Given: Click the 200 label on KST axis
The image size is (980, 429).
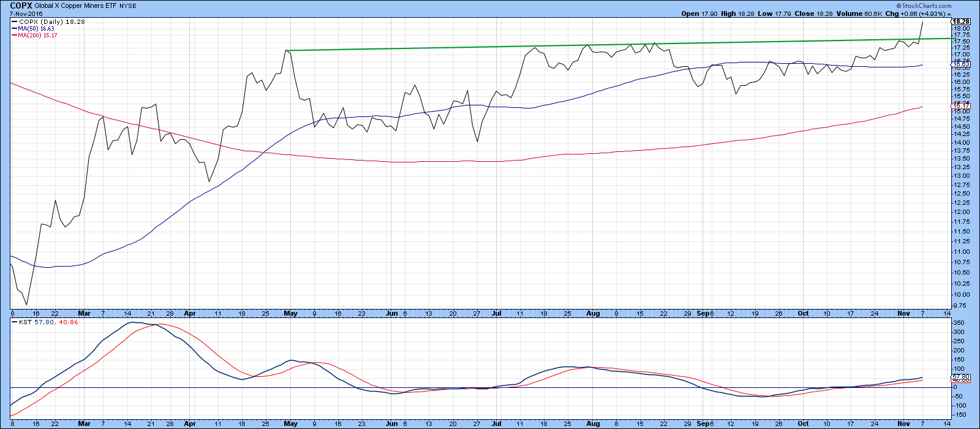Looking at the screenshot, I should [959, 351].
